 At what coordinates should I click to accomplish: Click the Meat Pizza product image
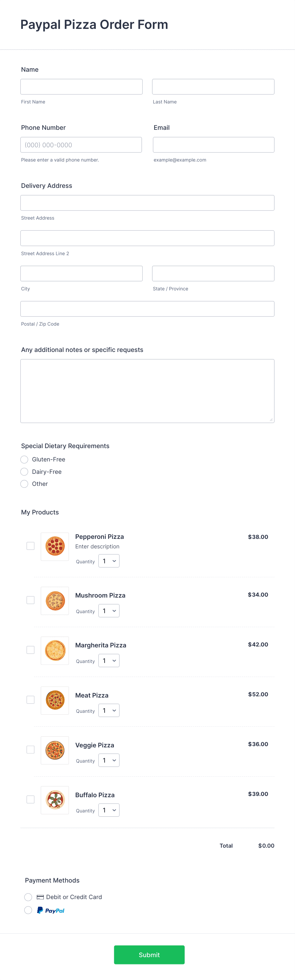coord(55,700)
